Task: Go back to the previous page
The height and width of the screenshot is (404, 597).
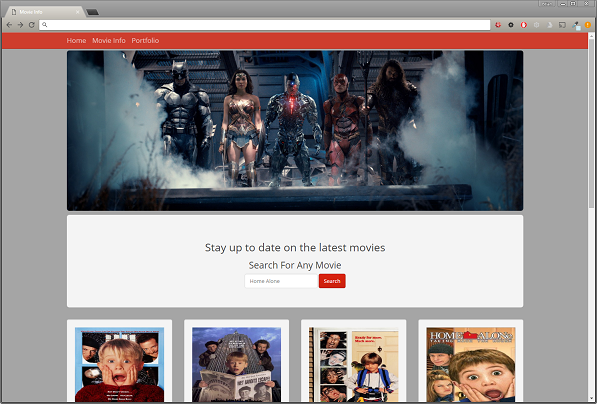Action: 9,25
